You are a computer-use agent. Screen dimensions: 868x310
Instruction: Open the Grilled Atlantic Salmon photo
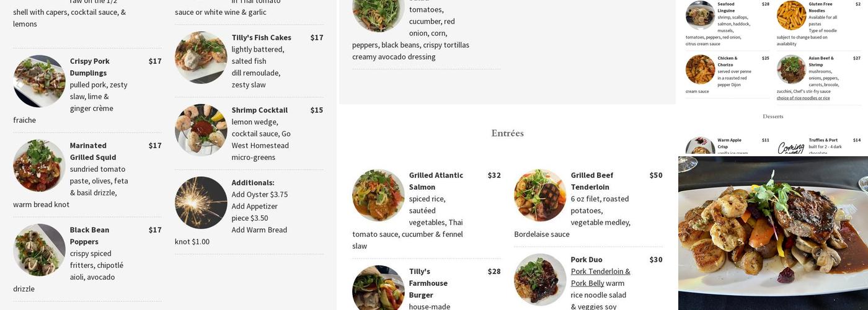click(x=378, y=195)
